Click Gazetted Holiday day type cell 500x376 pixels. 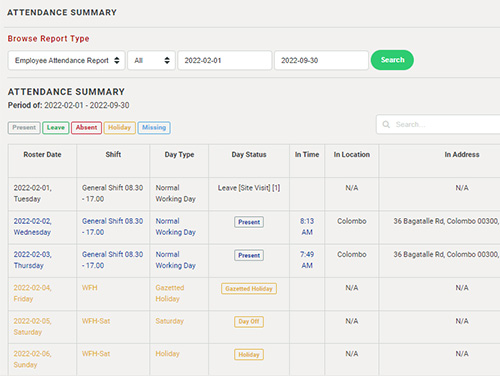click(x=170, y=293)
